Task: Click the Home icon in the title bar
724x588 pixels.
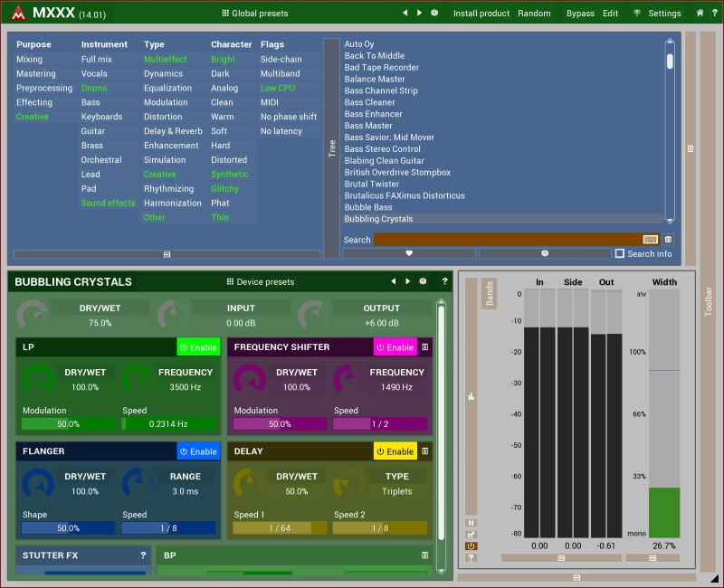Action: [x=700, y=14]
